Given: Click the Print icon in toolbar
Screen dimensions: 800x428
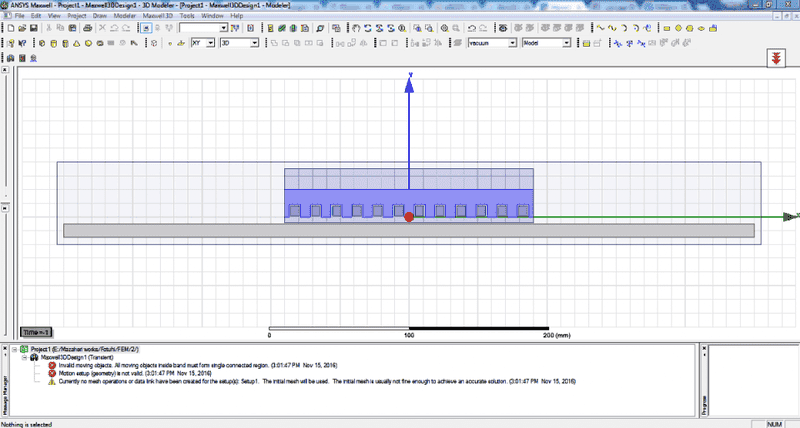Looking at the screenshot, I should [88, 29].
